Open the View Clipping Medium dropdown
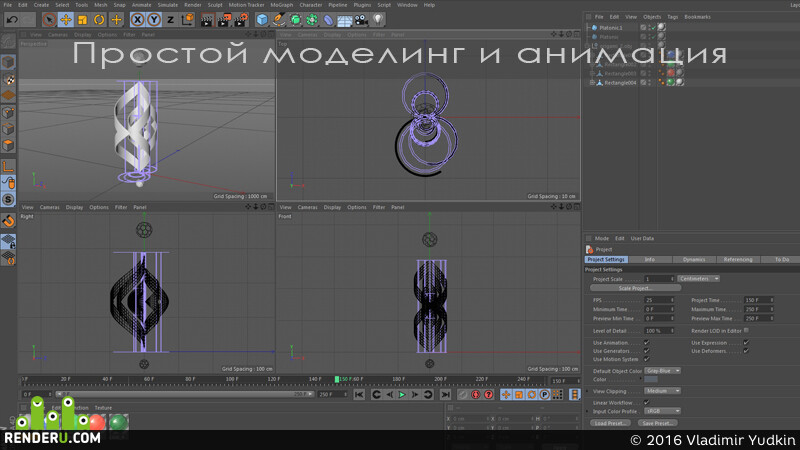Screen dimensions: 800x450 pyautogui.click(x=662, y=391)
